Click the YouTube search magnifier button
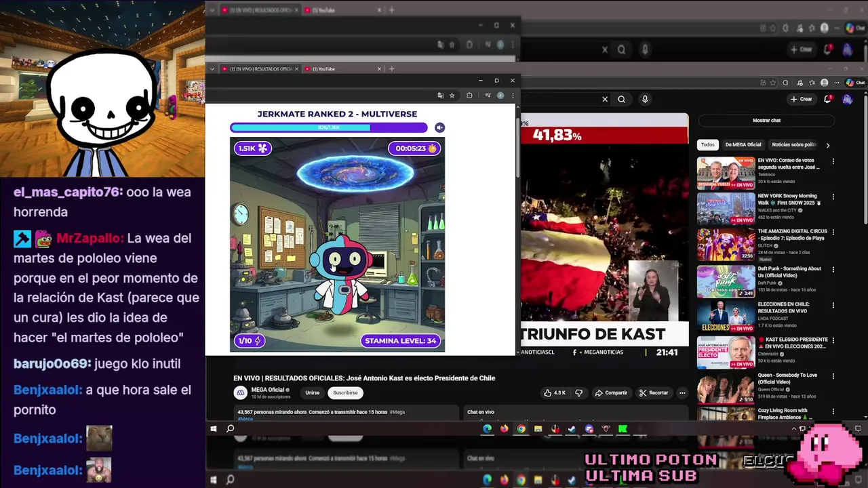Viewport: 868px width, 488px height. pyautogui.click(x=621, y=99)
